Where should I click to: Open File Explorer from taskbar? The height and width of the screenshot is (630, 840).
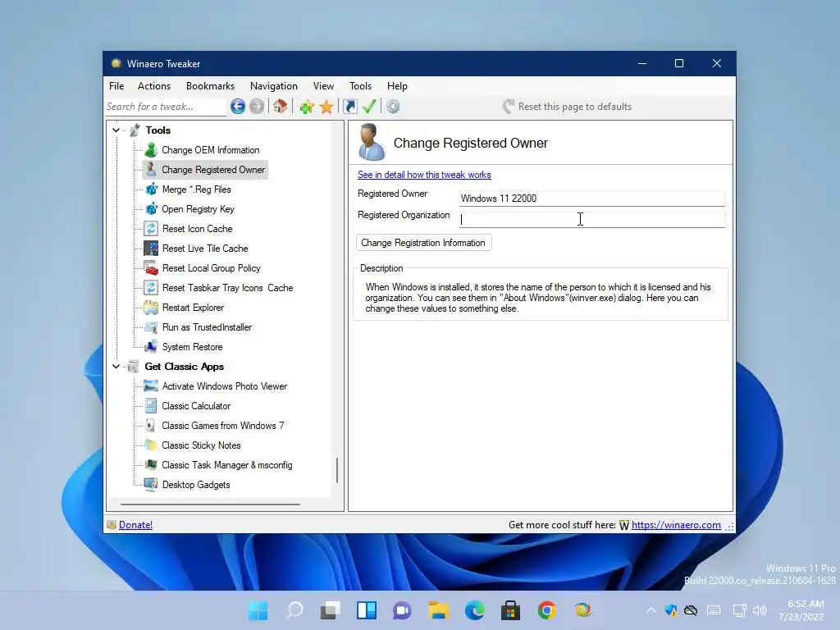(438, 610)
